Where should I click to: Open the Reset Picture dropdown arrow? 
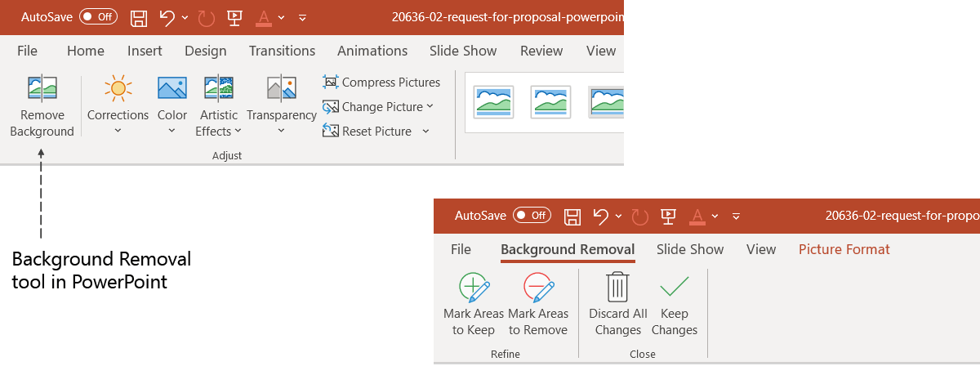coord(425,132)
